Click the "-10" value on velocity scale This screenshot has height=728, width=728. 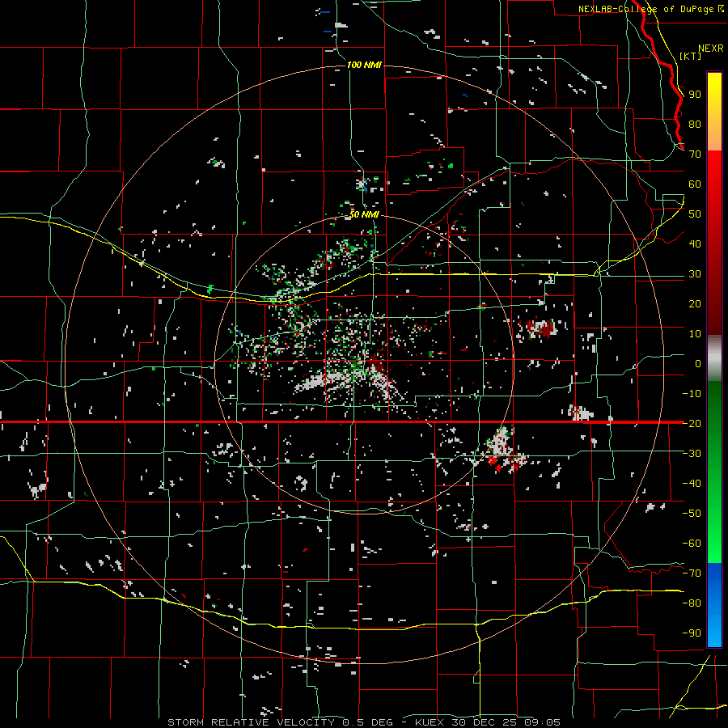pos(692,394)
